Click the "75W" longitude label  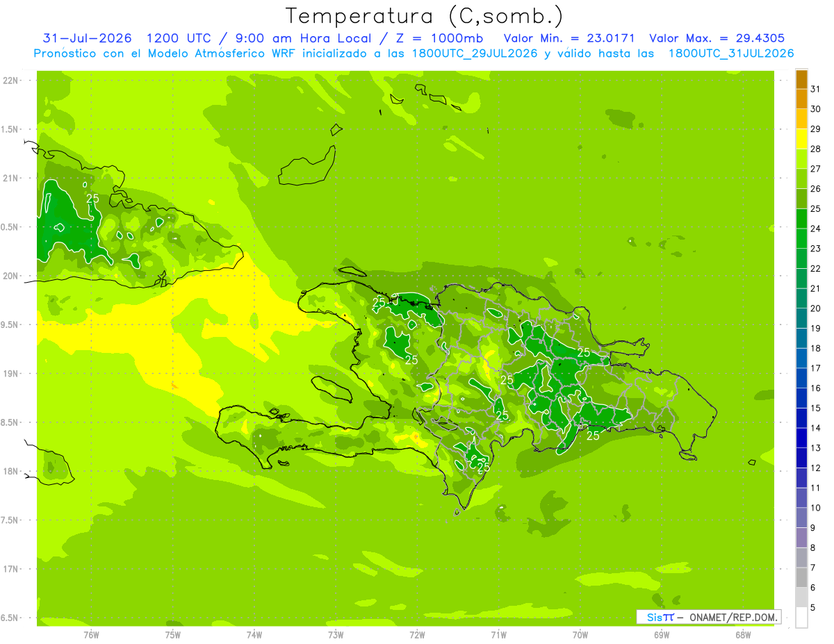pos(172,635)
